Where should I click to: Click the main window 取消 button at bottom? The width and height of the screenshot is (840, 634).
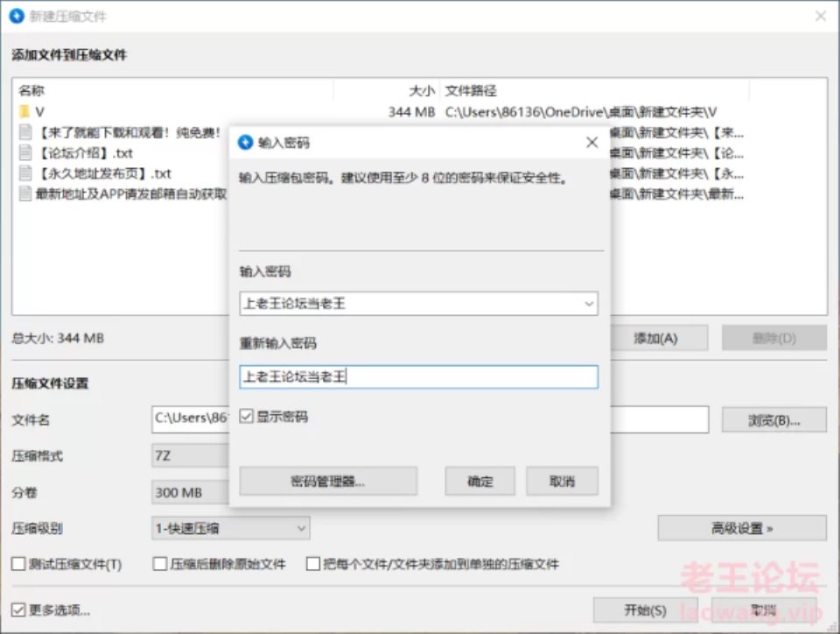coord(764,609)
